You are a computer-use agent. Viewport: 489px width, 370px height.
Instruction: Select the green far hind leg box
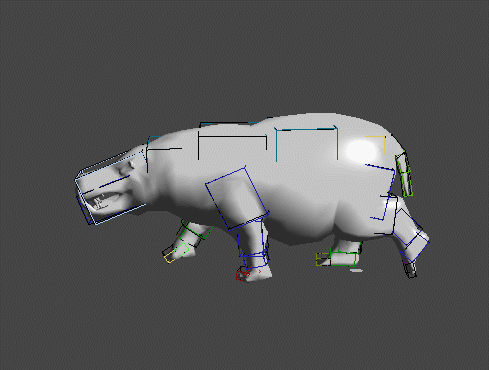click(344, 256)
